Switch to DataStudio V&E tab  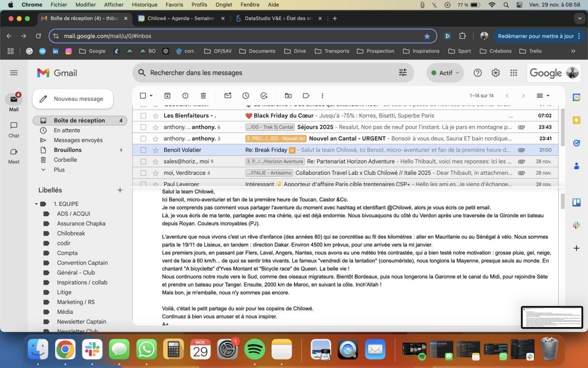pos(278,18)
